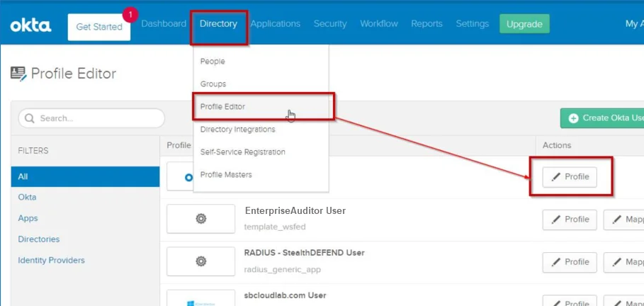Click Profile button for sbcloudlab.com User

(570, 300)
